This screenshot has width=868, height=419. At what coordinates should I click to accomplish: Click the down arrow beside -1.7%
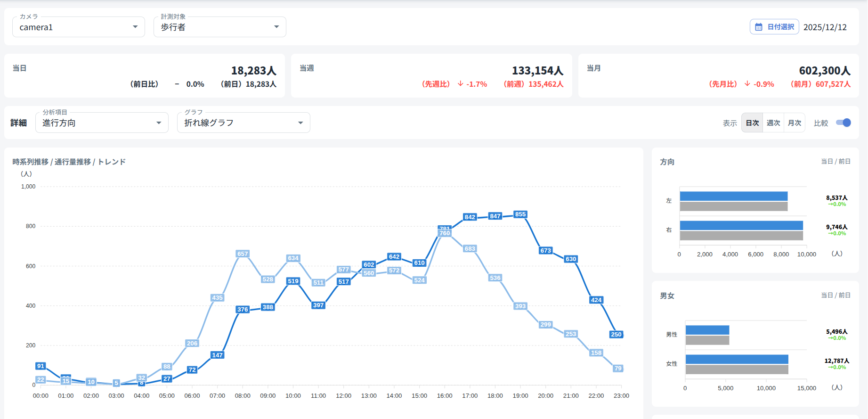pos(460,84)
